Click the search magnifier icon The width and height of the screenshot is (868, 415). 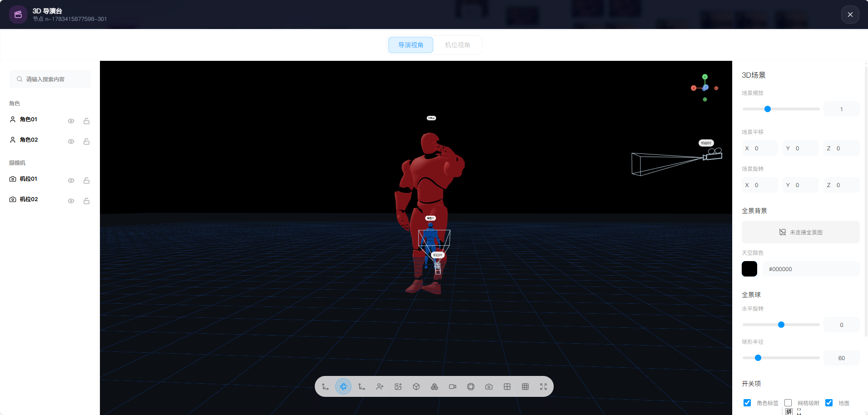pyautogui.click(x=20, y=79)
